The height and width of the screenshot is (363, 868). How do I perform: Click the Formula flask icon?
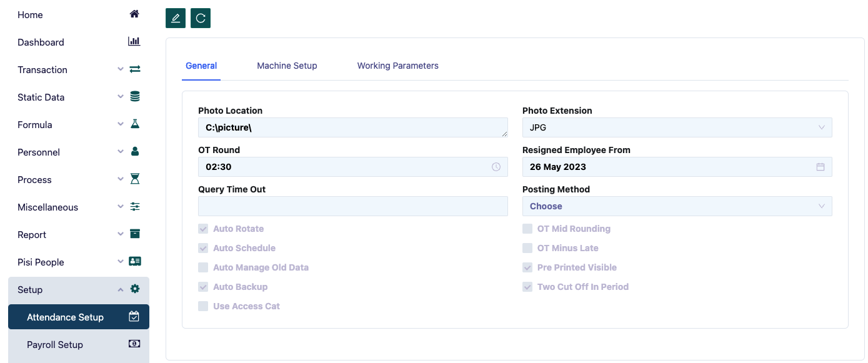coord(134,124)
